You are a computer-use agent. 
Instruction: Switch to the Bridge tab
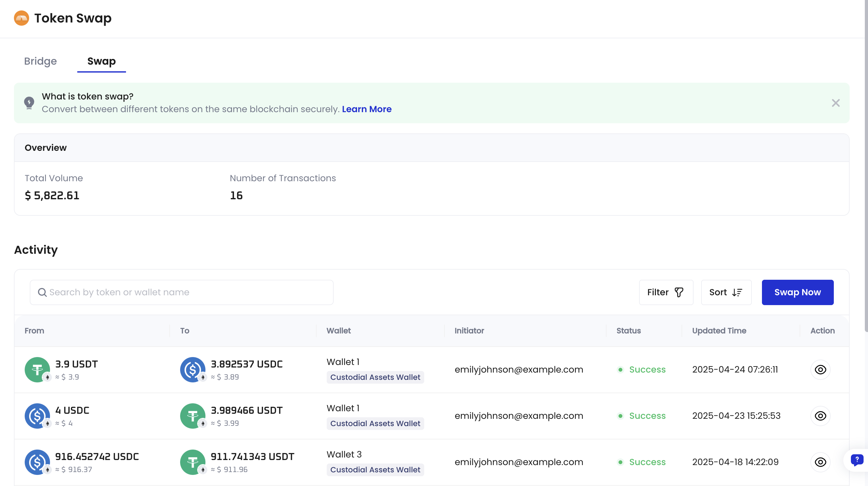point(41,61)
